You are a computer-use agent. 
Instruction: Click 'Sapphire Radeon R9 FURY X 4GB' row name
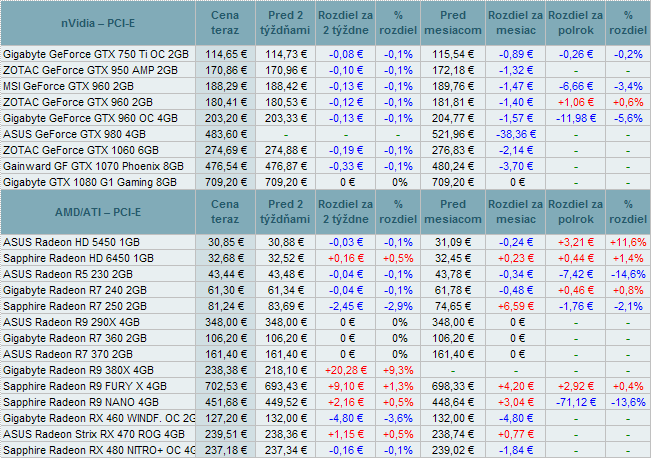pos(85,386)
